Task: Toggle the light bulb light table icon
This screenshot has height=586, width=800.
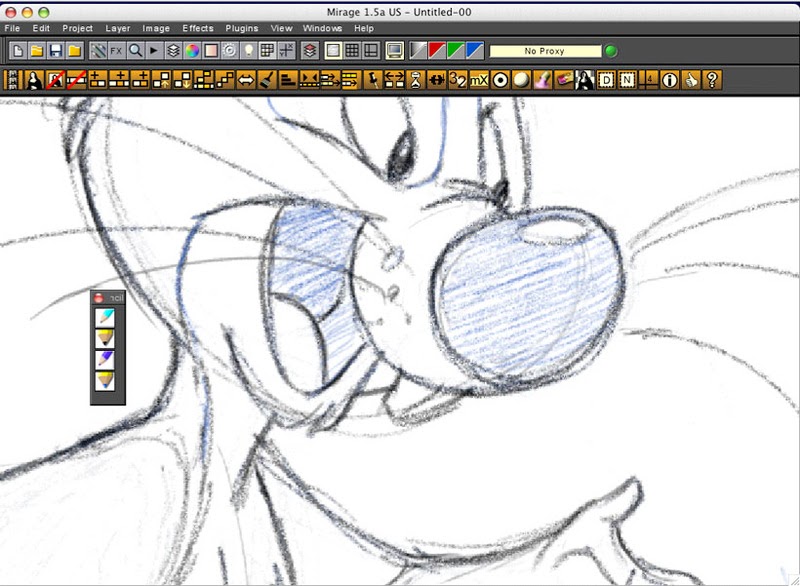Action: (x=248, y=50)
